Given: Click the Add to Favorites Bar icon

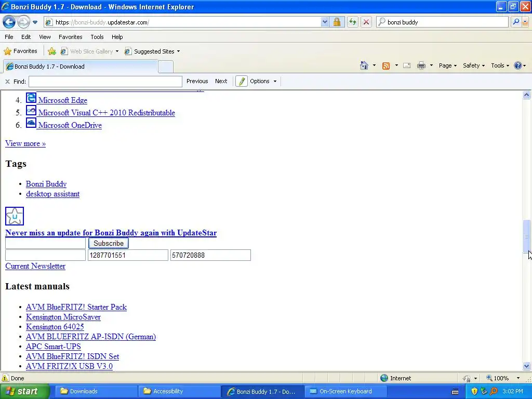Looking at the screenshot, I should tap(52, 51).
